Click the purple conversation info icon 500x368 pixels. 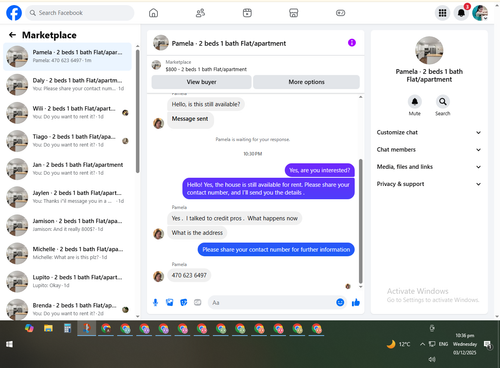[x=352, y=43]
